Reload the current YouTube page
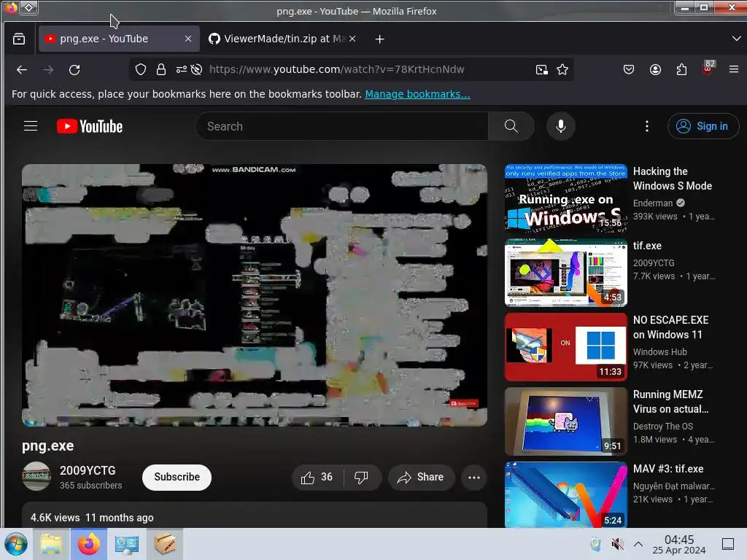Viewport: 747px width, 560px height. pos(74,69)
